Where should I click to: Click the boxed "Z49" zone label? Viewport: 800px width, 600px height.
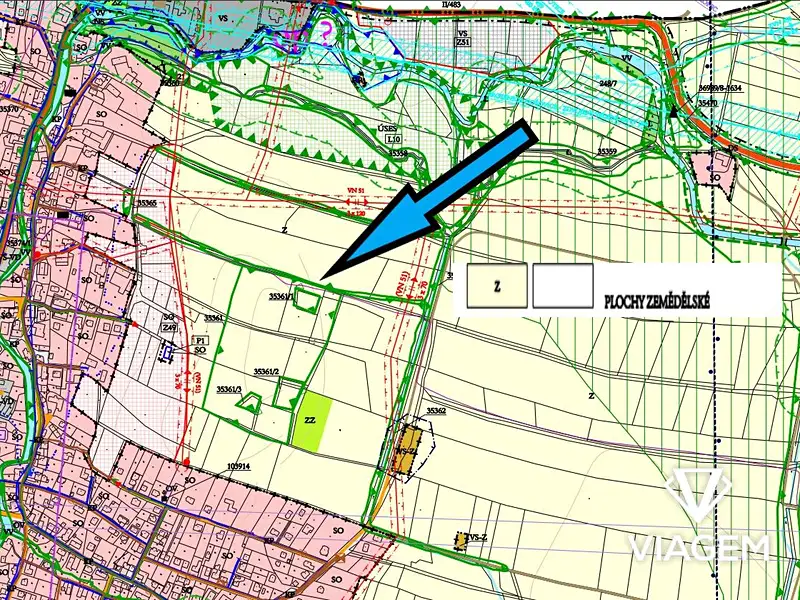tap(169, 328)
